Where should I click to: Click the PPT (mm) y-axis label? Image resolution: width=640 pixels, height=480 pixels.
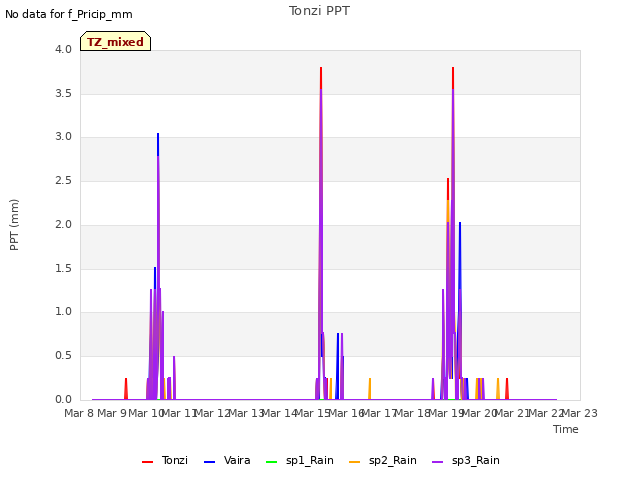tap(14, 225)
